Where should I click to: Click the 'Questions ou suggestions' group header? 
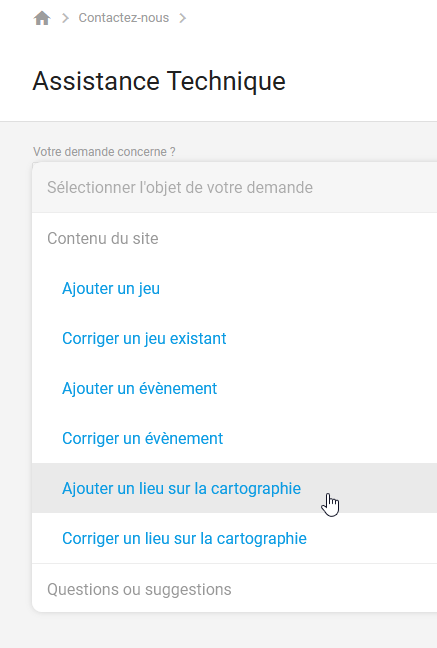(x=139, y=589)
